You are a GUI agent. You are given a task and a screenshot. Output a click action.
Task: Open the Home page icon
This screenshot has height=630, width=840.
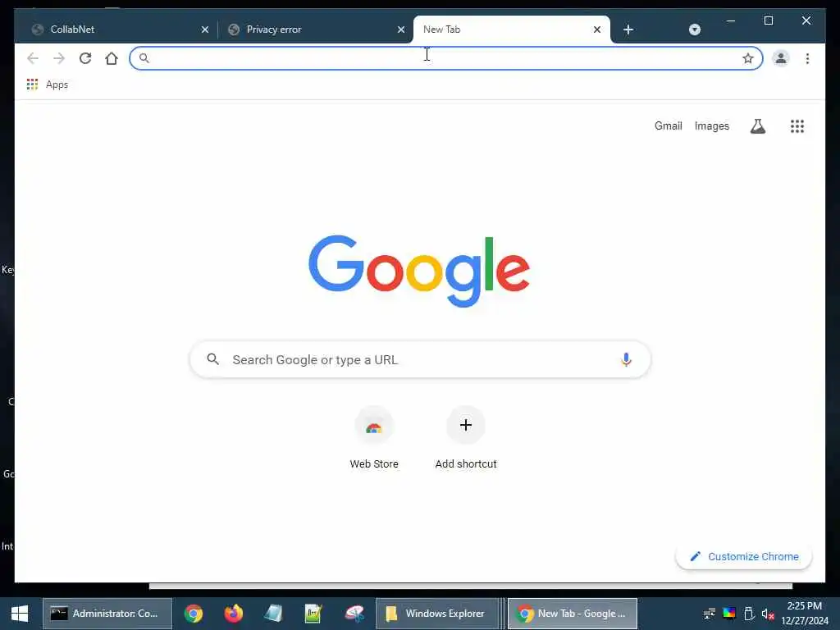click(112, 58)
